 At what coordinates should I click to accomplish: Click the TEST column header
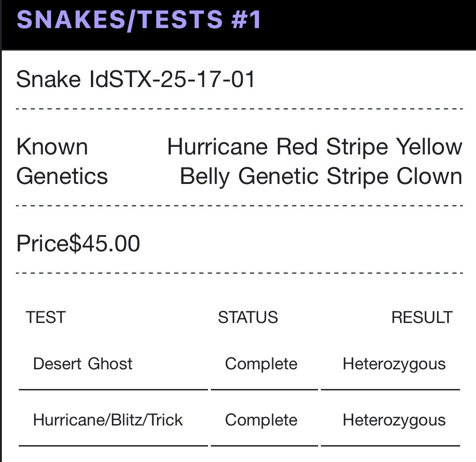(x=45, y=317)
